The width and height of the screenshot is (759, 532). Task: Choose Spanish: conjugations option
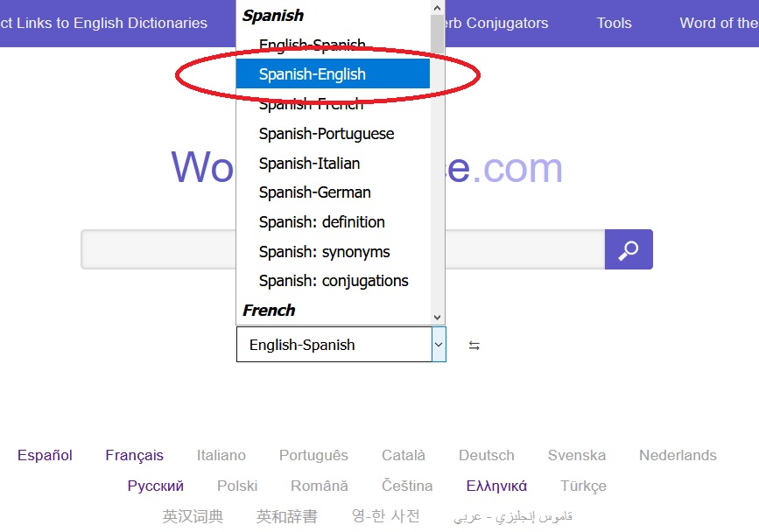pyautogui.click(x=334, y=281)
